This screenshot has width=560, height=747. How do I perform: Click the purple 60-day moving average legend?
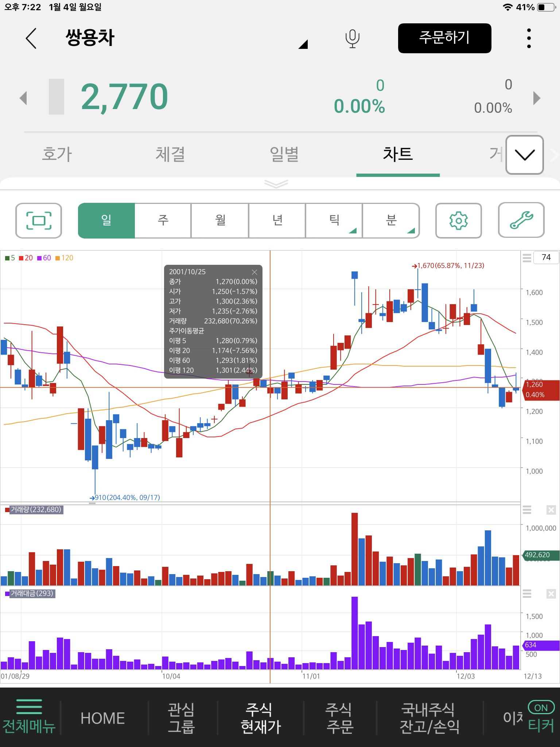pyautogui.click(x=44, y=258)
